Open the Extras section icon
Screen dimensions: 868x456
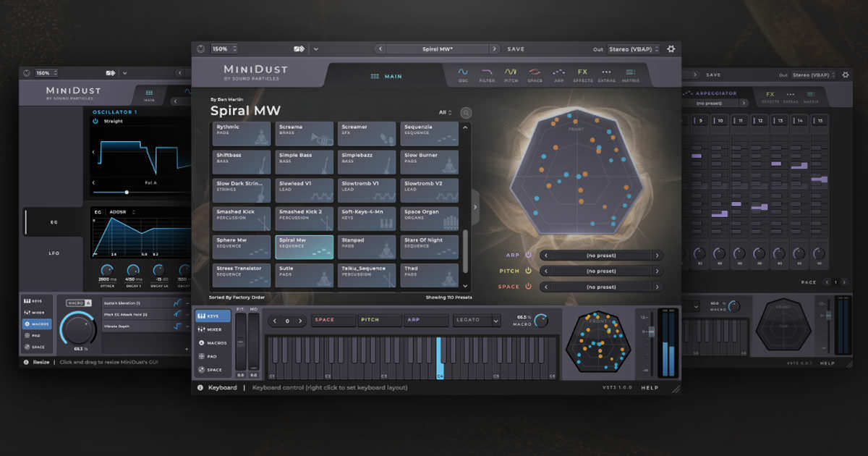coord(606,75)
